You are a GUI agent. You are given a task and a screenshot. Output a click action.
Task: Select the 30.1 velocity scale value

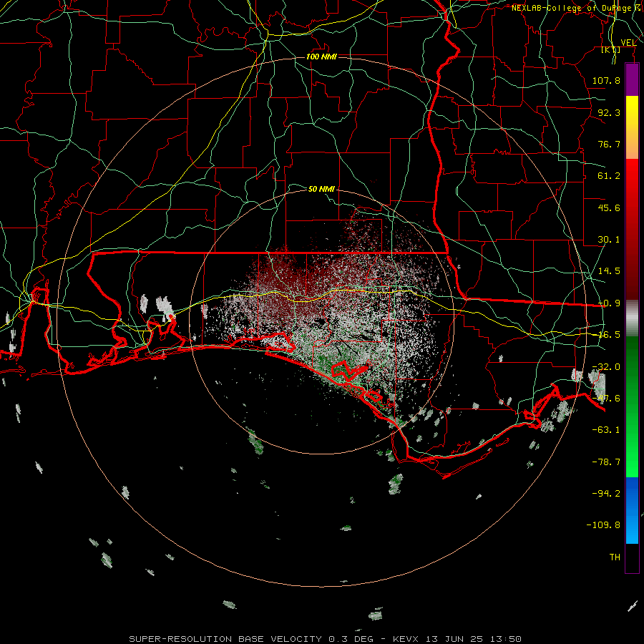click(x=609, y=240)
